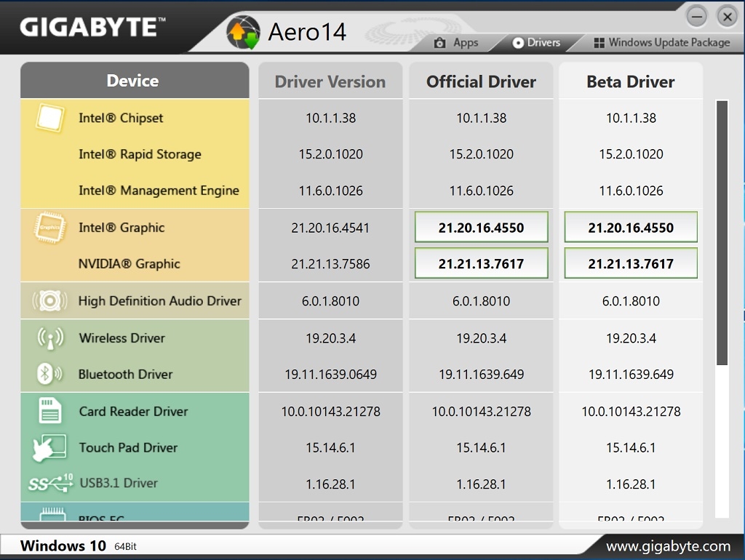Screen dimensions: 745x560
Task: Click the Touch Pad Driver hand icon
Action: (x=49, y=447)
